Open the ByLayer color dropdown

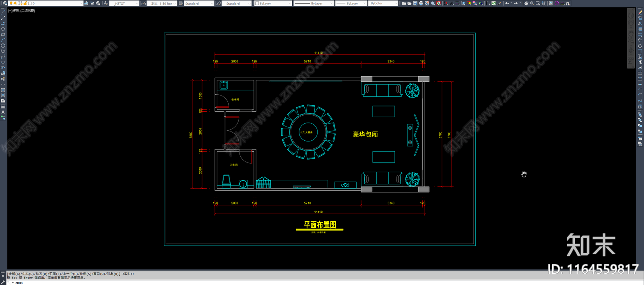point(289,3)
